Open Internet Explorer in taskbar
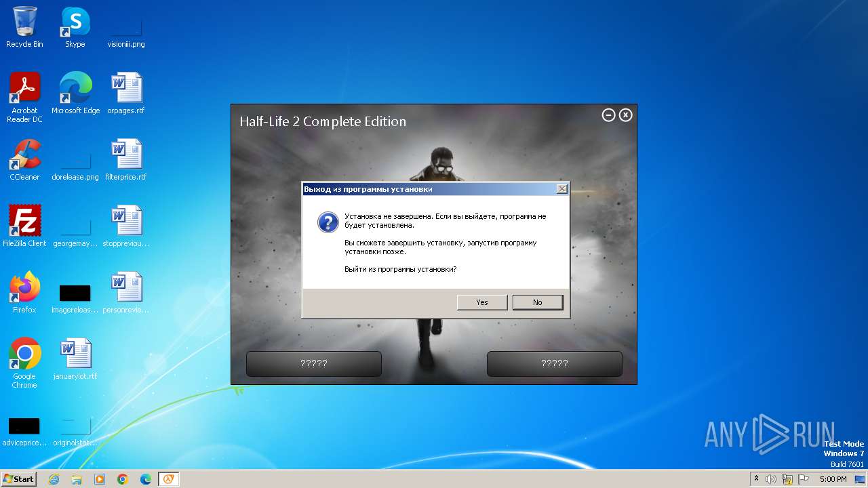 tap(54, 479)
